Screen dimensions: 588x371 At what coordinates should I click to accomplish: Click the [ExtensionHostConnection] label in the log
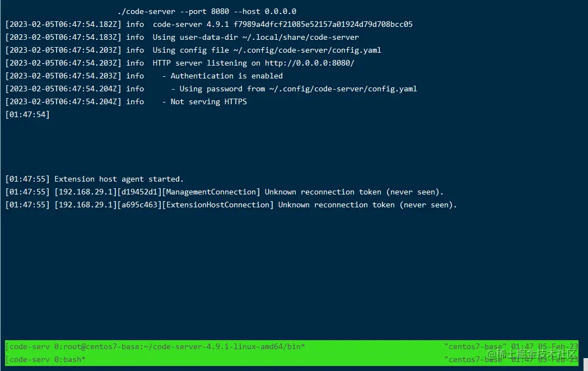(217, 205)
